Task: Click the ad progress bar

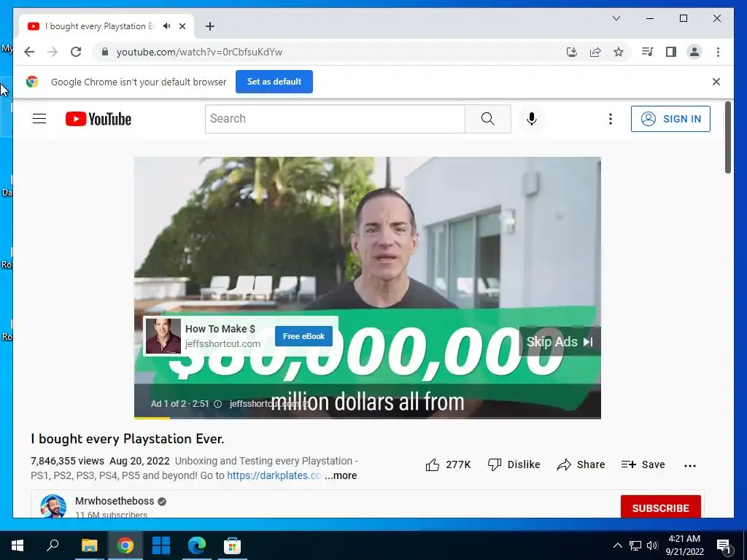Action: click(x=368, y=418)
